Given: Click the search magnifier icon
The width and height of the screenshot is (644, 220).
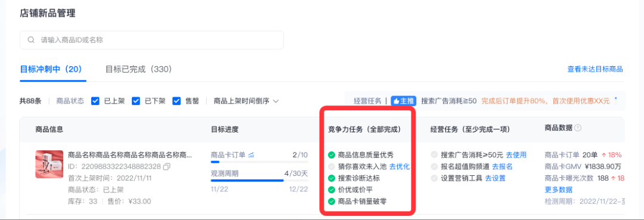Looking at the screenshot, I should point(31,40).
